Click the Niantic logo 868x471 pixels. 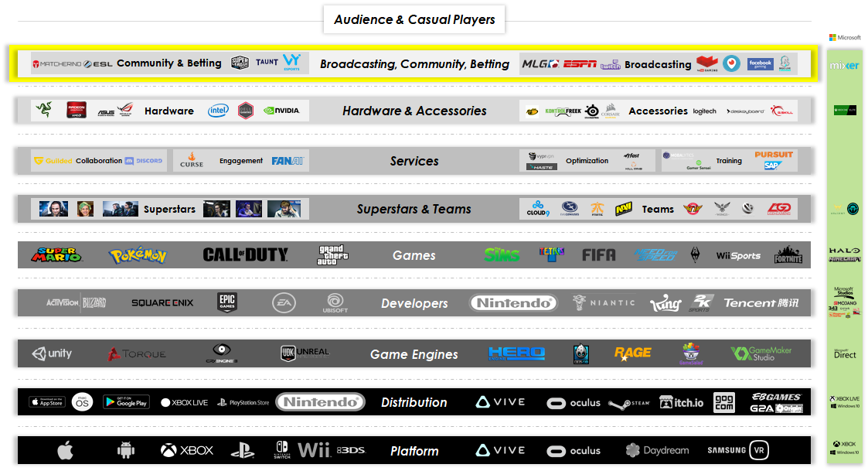(x=604, y=302)
